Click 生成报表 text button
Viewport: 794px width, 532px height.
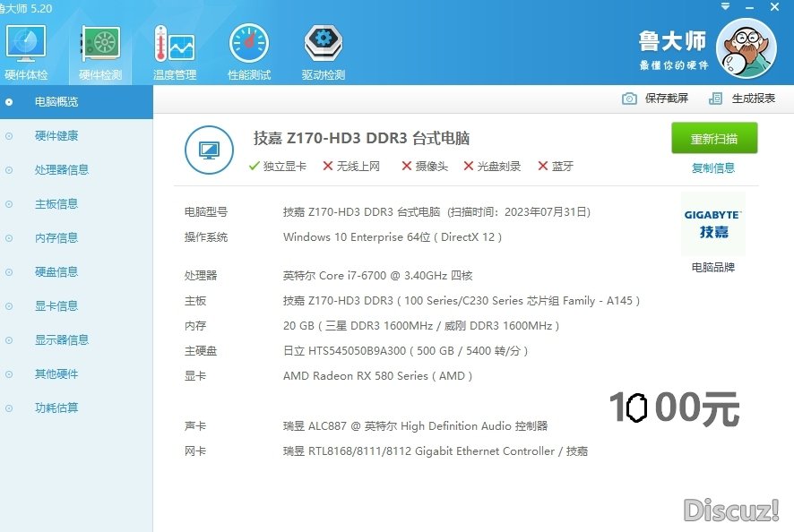(x=754, y=99)
